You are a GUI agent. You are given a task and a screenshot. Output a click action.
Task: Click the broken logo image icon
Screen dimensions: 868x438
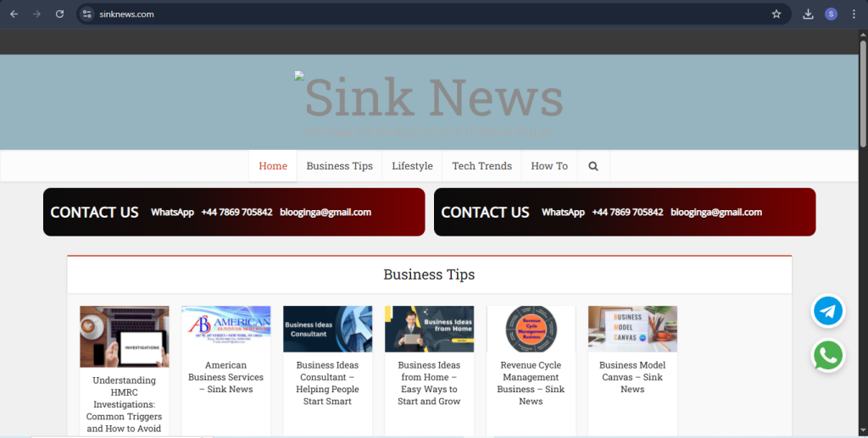[x=299, y=75]
